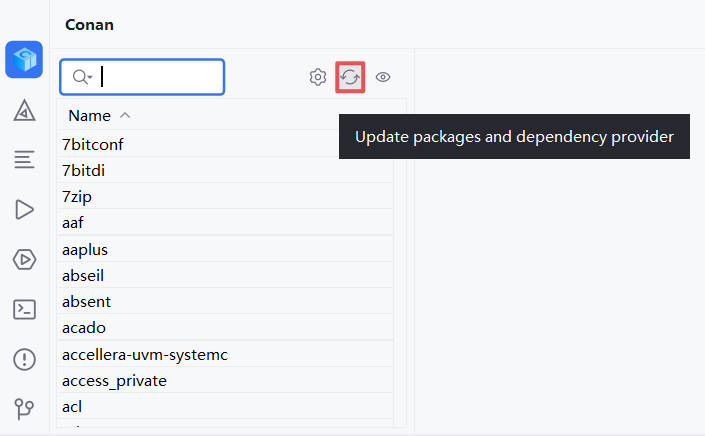This screenshot has width=705, height=436.
Task: Open the Conan tool window icon
Action: point(24,59)
